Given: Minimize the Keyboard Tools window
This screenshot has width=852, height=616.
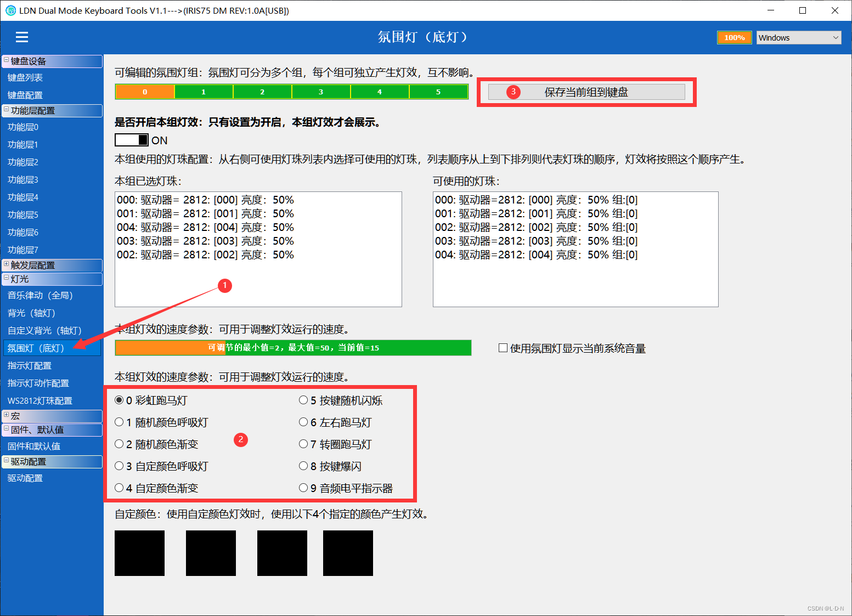Looking at the screenshot, I should pyautogui.click(x=770, y=10).
